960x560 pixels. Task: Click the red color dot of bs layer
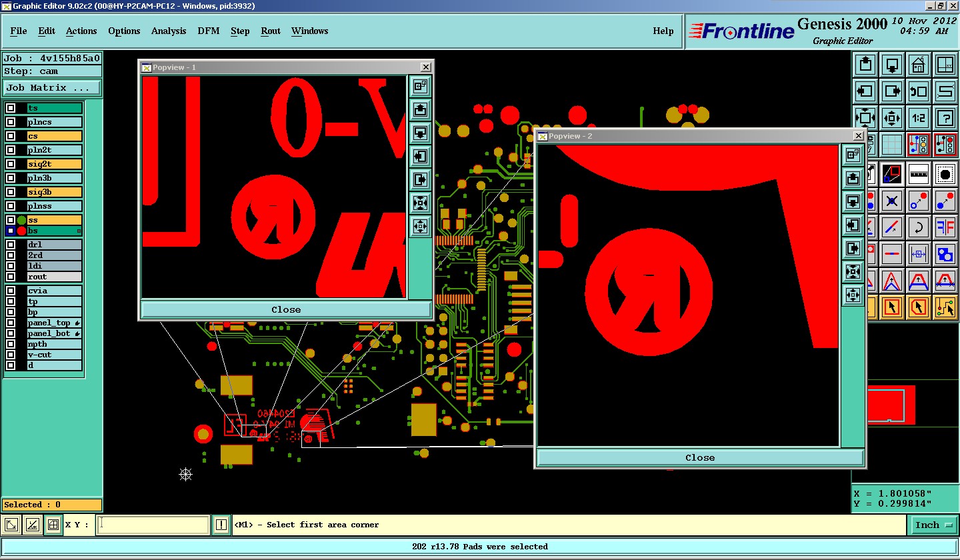pyautogui.click(x=21, y=231)
